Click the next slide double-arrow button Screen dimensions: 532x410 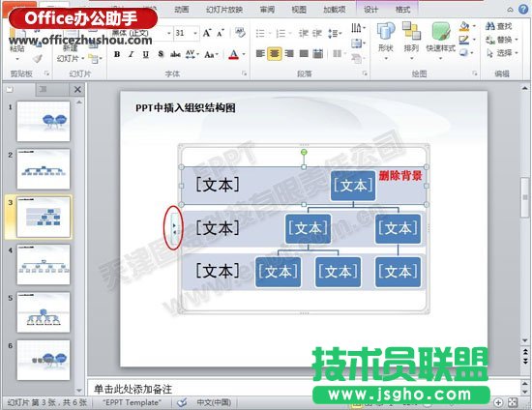pos(525,361)
